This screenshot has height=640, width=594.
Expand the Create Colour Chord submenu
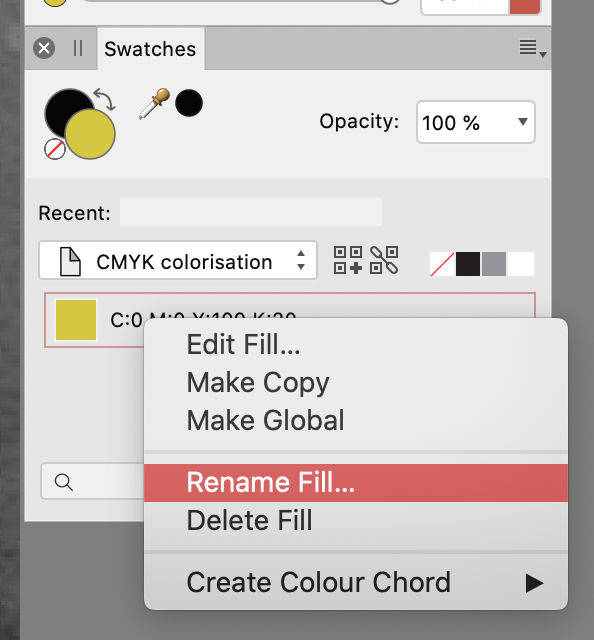click(356, 582)
